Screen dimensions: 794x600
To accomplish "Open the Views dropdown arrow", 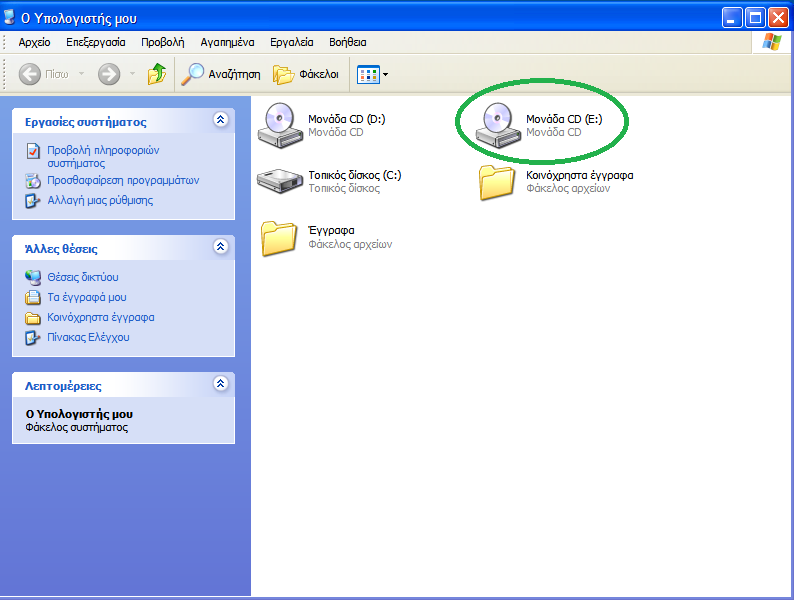I will 385,74.
